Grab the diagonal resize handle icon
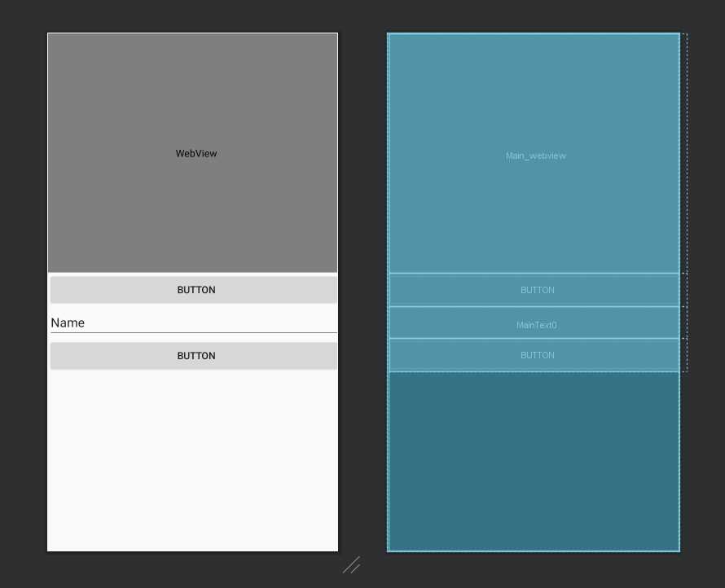 (351, 565)
